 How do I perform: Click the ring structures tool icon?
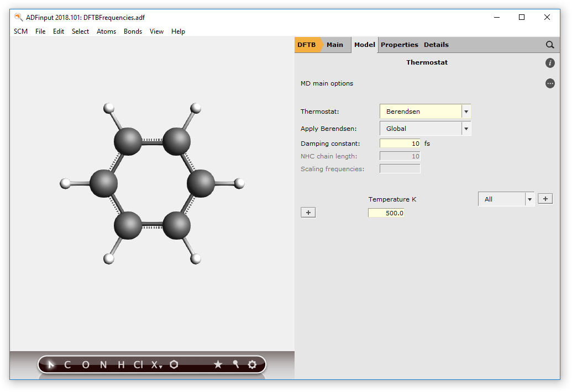coord(174,365)
